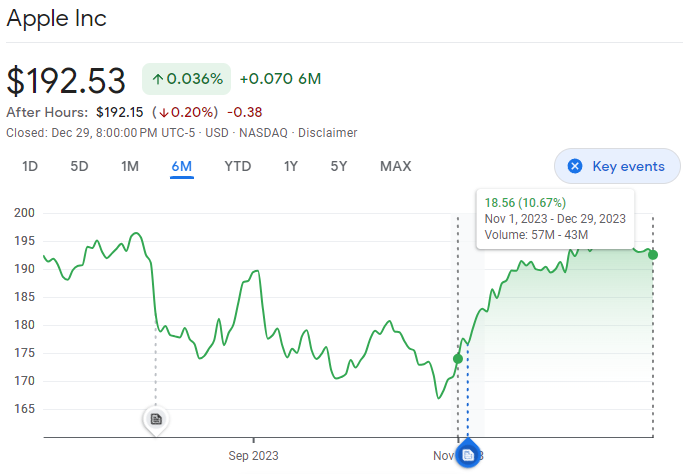
Task: Click the blue news event marker near Nov
Action: (x=468, y=455)
